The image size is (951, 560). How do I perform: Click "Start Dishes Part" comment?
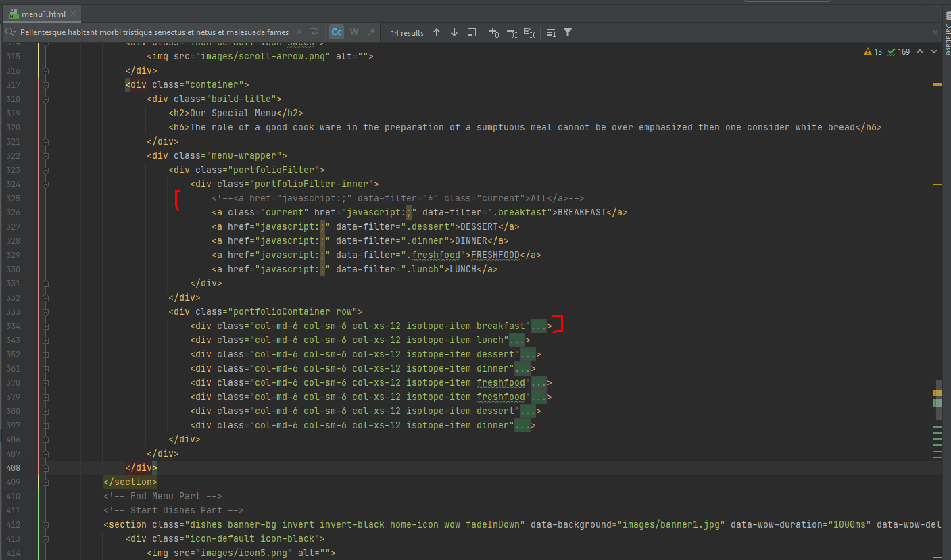pos(174,511)
